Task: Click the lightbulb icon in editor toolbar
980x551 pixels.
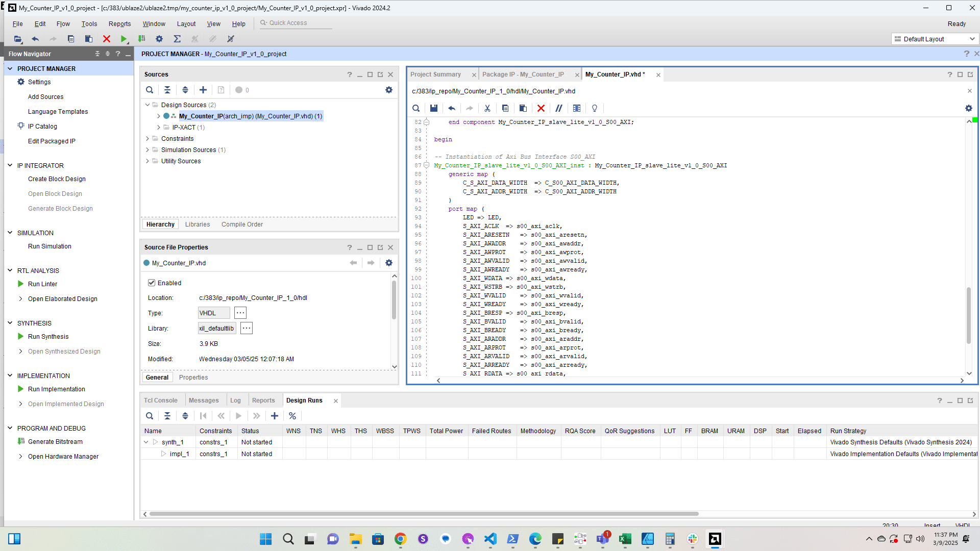Action: (x=595, y=108)
